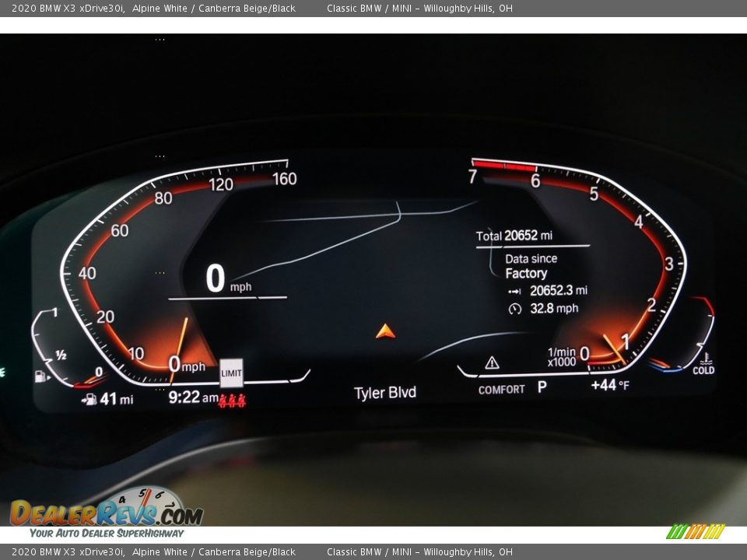Click the P gear indicator
This screenshot has height=560, width=747.
[542, 387]
